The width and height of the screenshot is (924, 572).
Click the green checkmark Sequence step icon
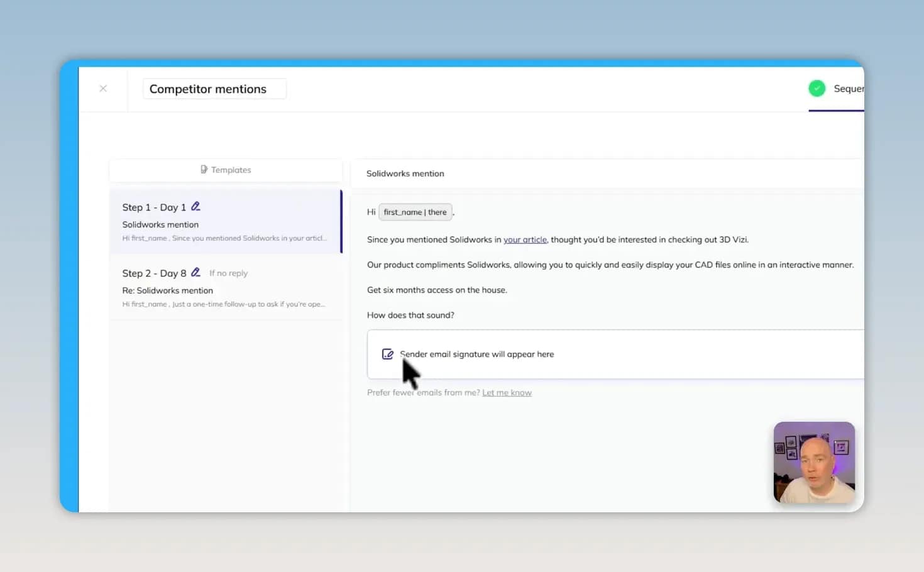coord(817,89)
